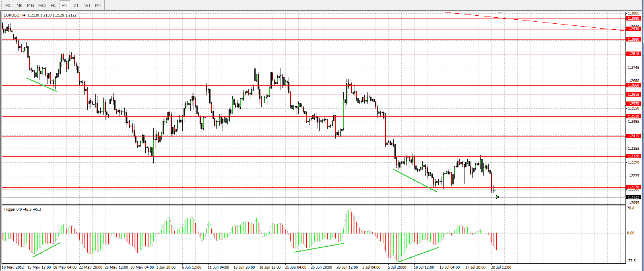Click the 20 Jul 12:00 date label
The width and height of the screenshot is (644, 271).
pyautogui.click(x=501, y=267)
